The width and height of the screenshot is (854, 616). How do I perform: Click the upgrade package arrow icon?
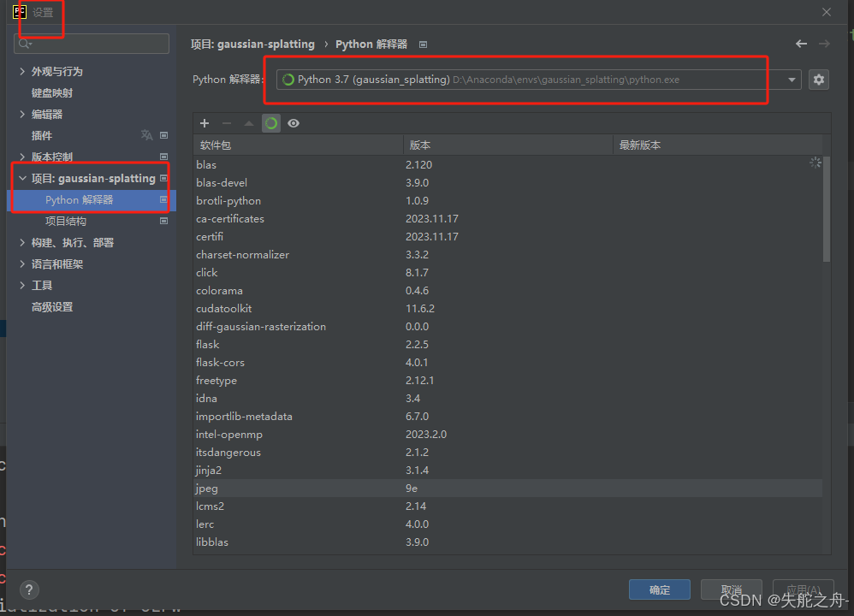[x=249, y=123]
